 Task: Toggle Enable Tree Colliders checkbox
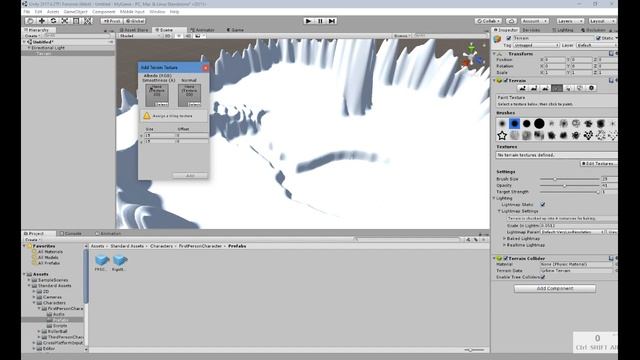point(542,277)
